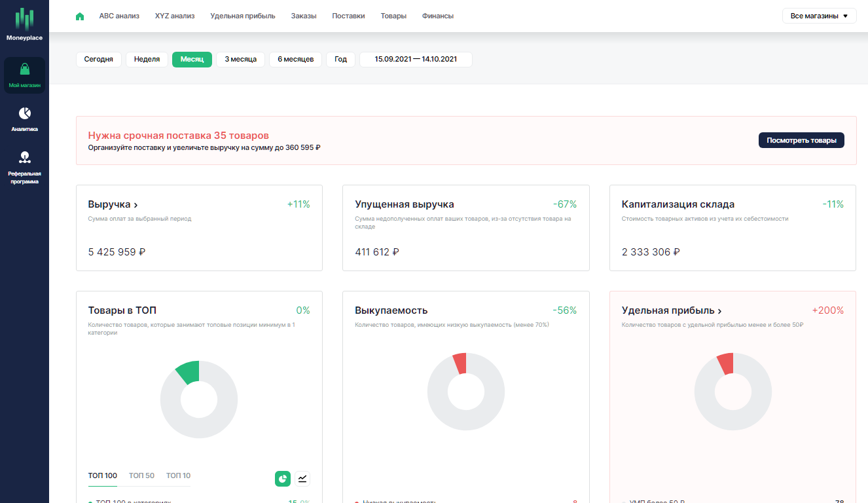This screenshot has height=503, width=868.
Task: Switch to the ТОП 50 tab
Action: [x=141, y=475]
